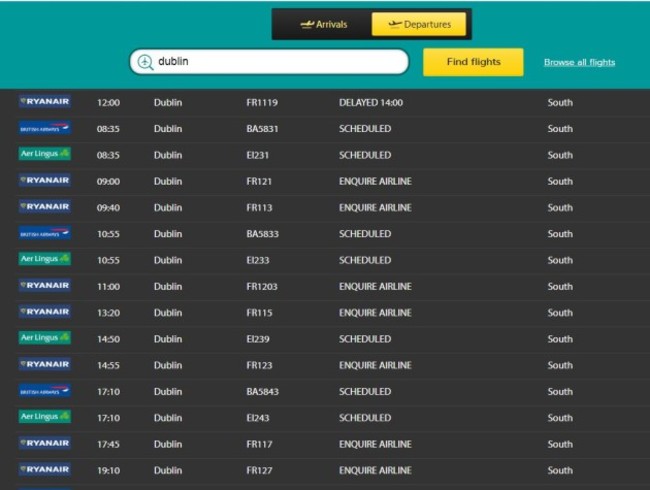Click Aer Lingus logo on EI239 row
Image resolution: width=650 pixels, height=490 pixels.
[x=45, y=338]
